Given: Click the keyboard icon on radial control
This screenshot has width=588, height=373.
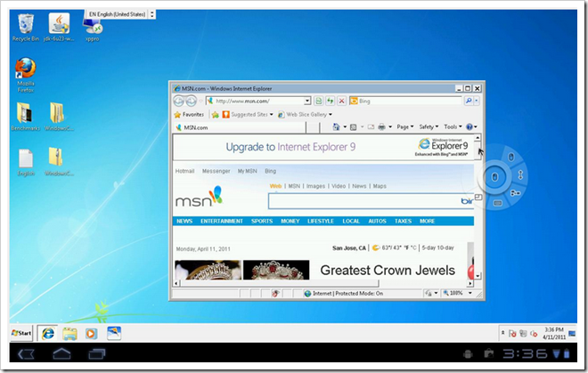Looking at the screenshot, I should pos(498,203).
